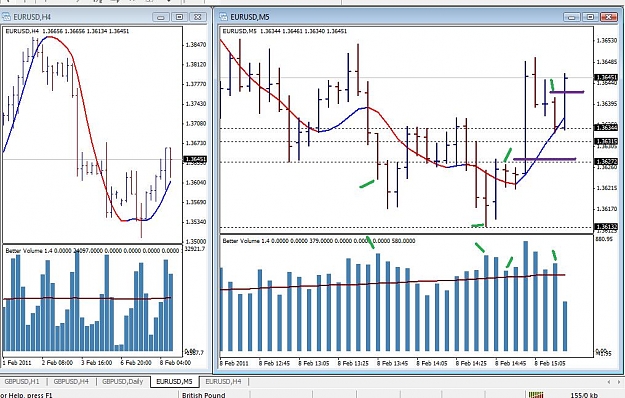Click the connection status bars icon
This screenshot has width=625, height=398.
(536, 395)
